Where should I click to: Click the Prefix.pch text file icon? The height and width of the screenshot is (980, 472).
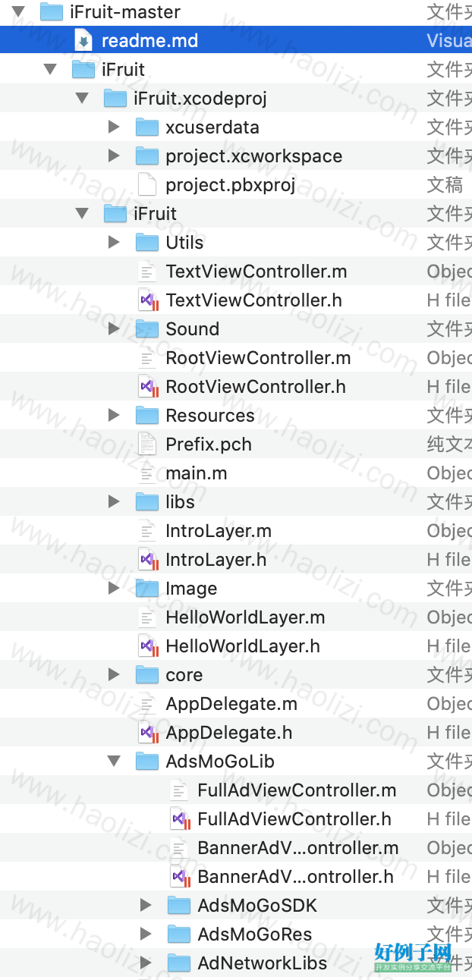pyautogui.click(x=146, y=444)
